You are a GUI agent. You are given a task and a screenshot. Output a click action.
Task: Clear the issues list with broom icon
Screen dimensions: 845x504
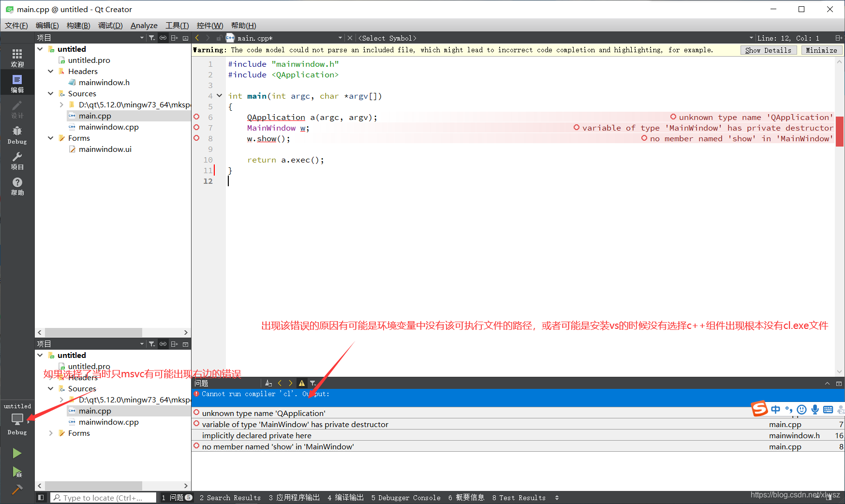point(268,383)
